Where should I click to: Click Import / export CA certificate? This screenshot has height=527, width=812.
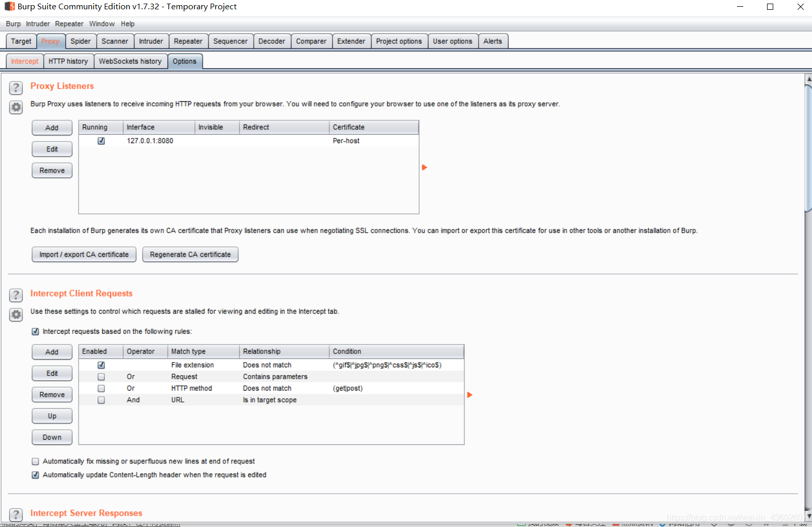click(84, 255)
